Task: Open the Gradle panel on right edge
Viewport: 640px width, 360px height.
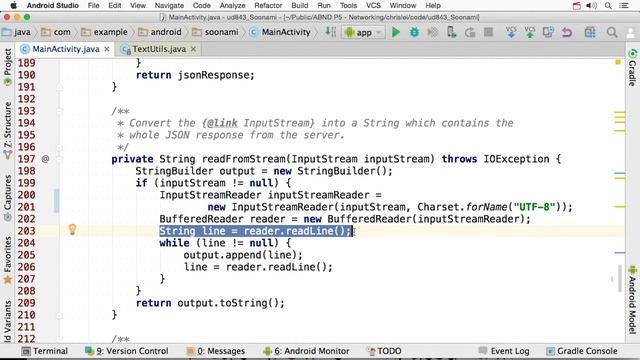Action: 632,68
